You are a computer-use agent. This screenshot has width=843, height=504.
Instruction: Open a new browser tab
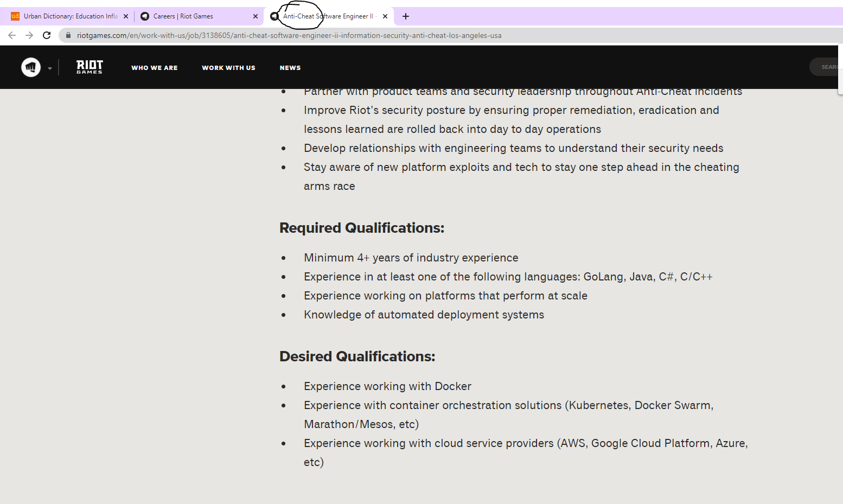pyautogui.click(x=406, y=16)
